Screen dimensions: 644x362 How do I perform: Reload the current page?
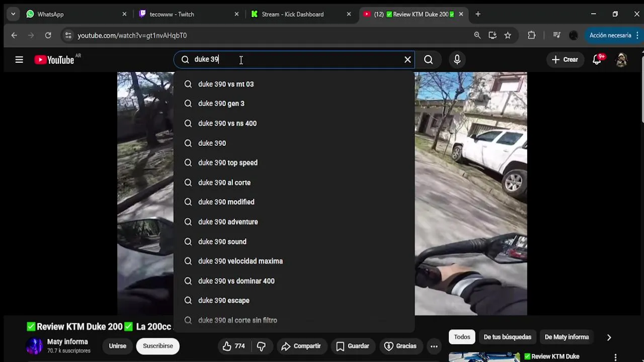point(48,35)
